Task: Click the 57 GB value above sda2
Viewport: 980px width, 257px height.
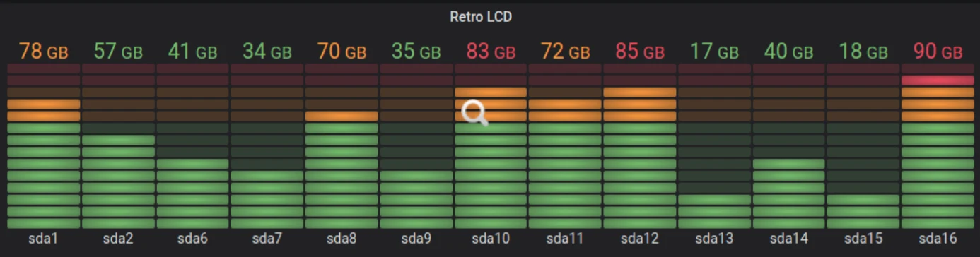Action: point(118,52)
